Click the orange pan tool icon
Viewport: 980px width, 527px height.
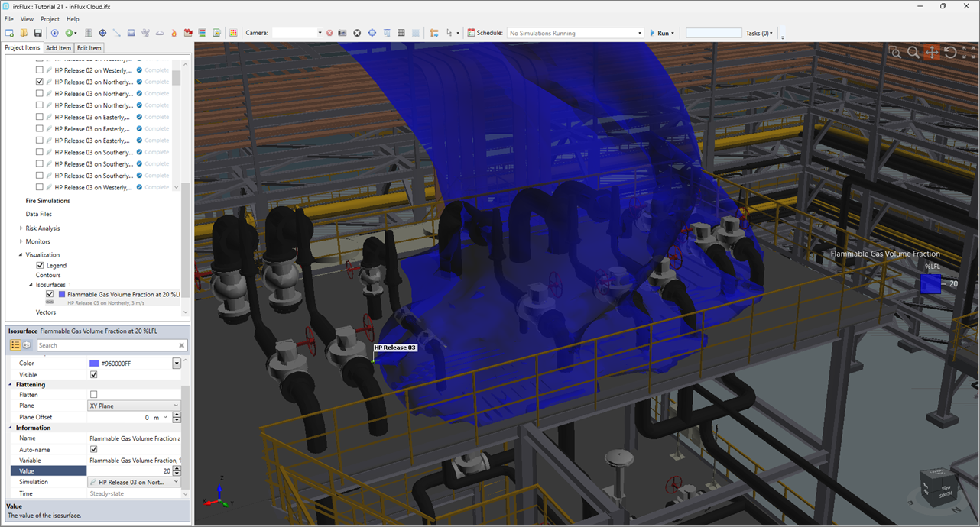[x=931, y=52]
